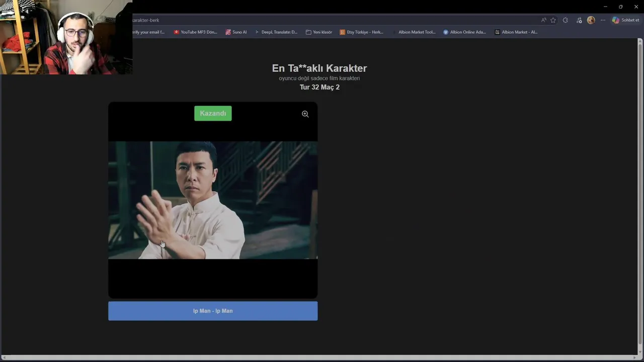Open the browser profile avatar
This screenshot has height=362, width=644.
pyautogui.click(x=591, y=20)
